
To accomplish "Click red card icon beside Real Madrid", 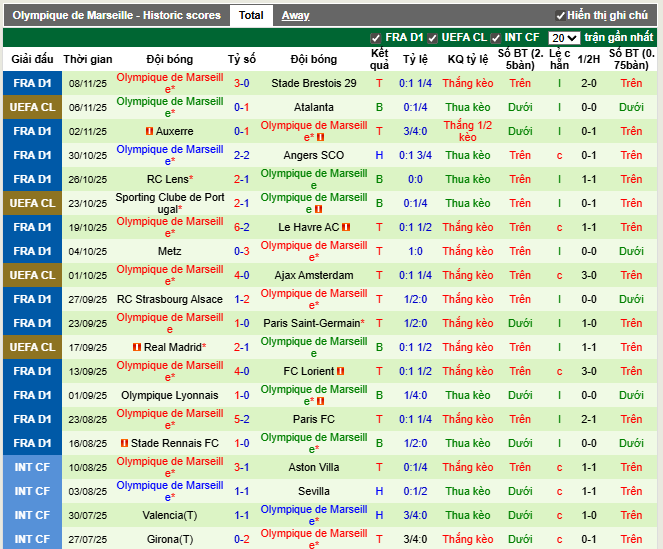I will pos(137,347).
